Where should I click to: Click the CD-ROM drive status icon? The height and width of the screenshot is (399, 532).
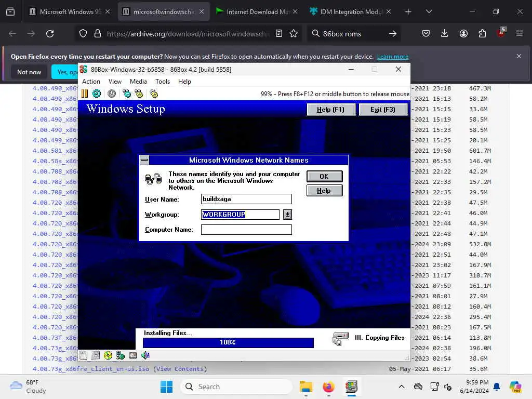coord(108,355)
